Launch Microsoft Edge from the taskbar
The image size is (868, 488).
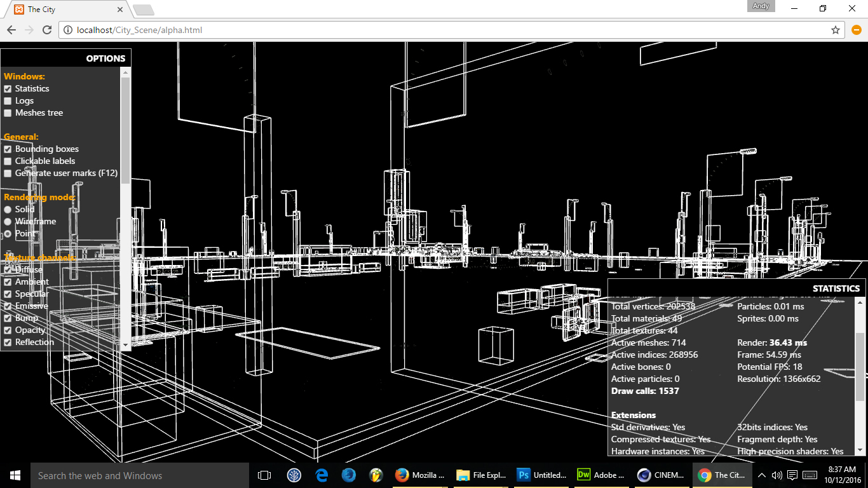(322, 475)
